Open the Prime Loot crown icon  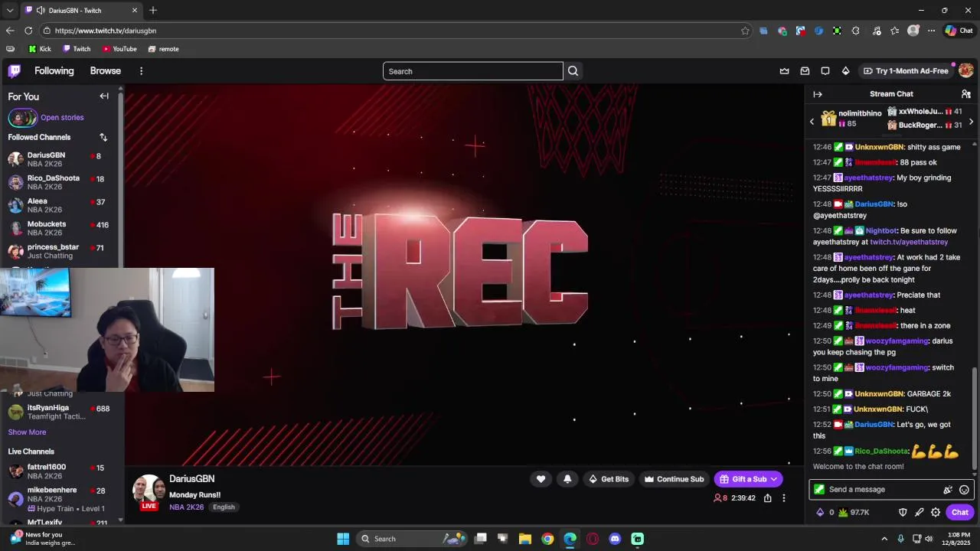pos(784,71)
